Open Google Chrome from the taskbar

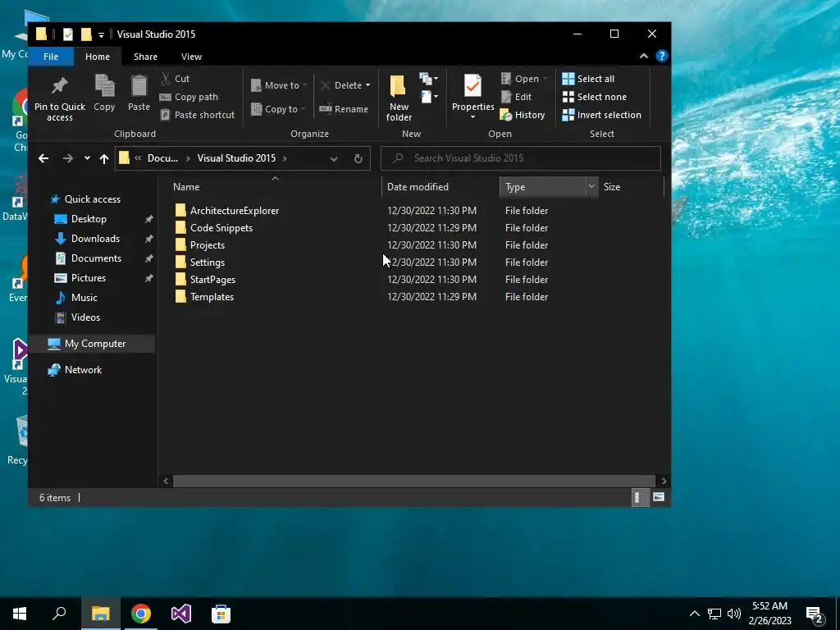[141, 614]
